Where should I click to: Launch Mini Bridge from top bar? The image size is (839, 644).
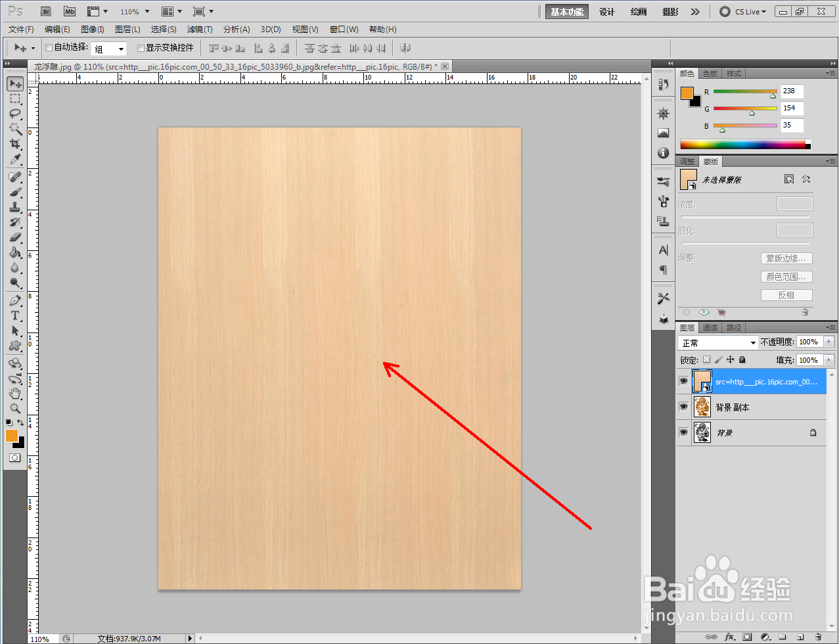pos(70,12)
